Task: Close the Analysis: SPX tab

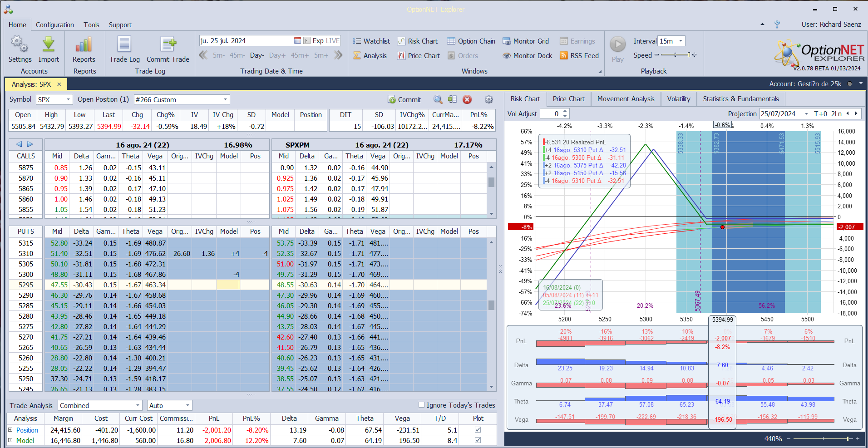Action: coord(59,84)
